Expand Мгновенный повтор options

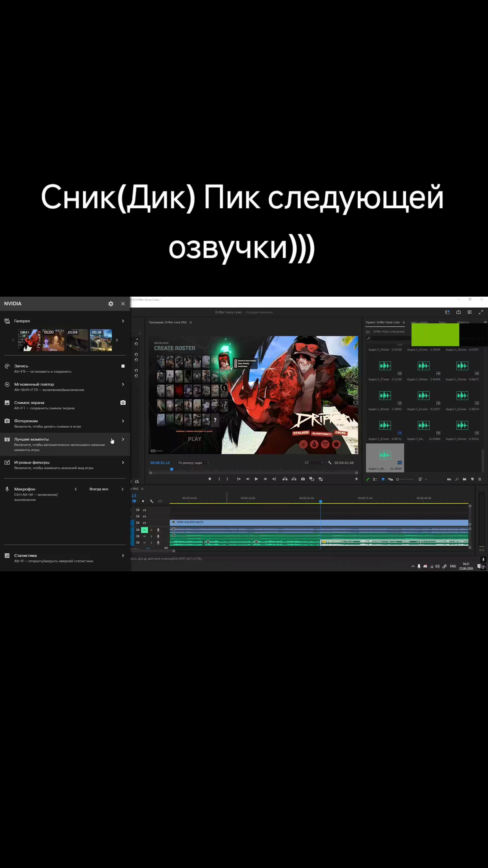point(123,384)
